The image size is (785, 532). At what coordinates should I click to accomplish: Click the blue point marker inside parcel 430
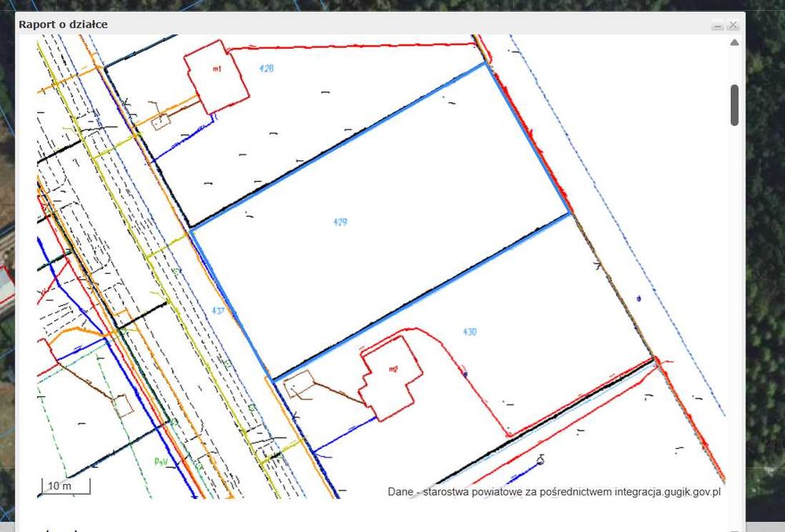tap(465, 373)
